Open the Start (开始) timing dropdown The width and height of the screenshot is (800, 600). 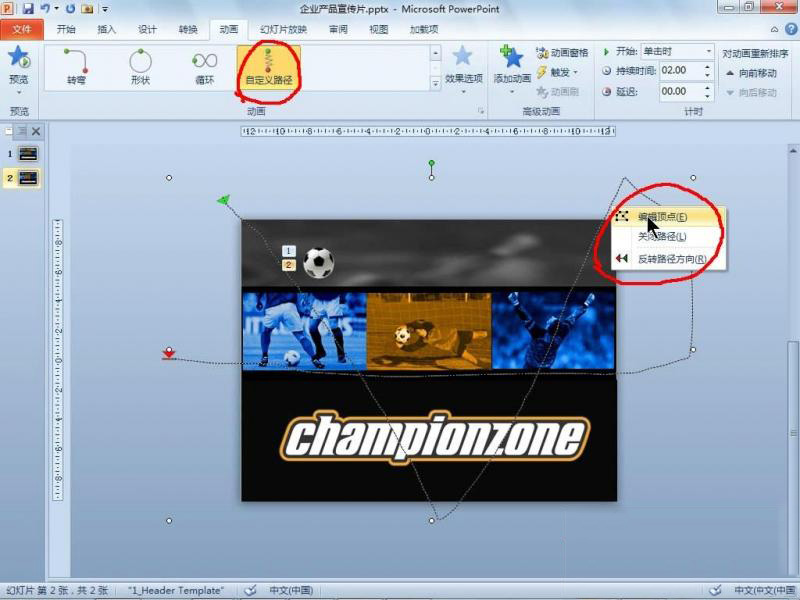[x=709, y=52]
